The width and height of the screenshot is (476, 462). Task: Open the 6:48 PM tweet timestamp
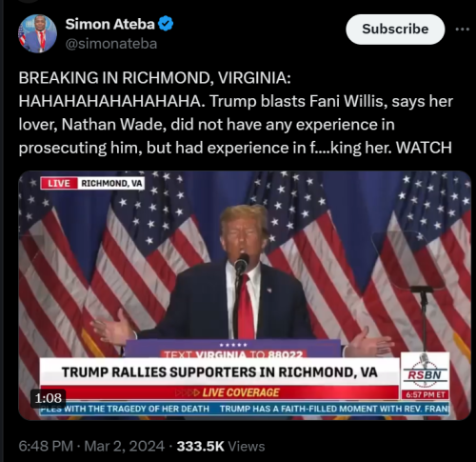[x=46, y=446]
